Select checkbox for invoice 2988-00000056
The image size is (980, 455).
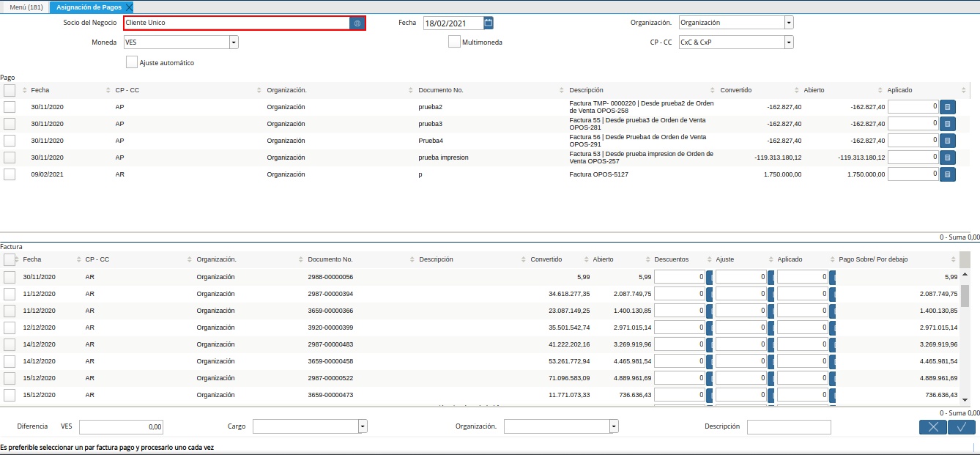coord(10,277)
